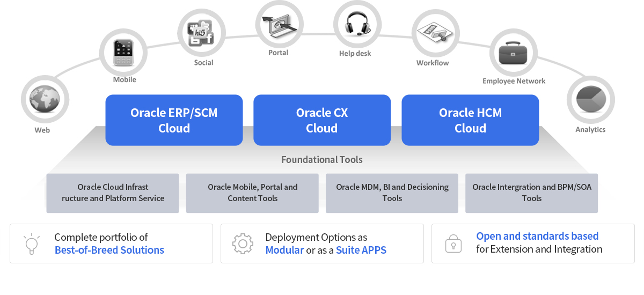Click the Best-of-Breed Solutions blue text
This screenshot has width=644, height=295.
[109, 250]
